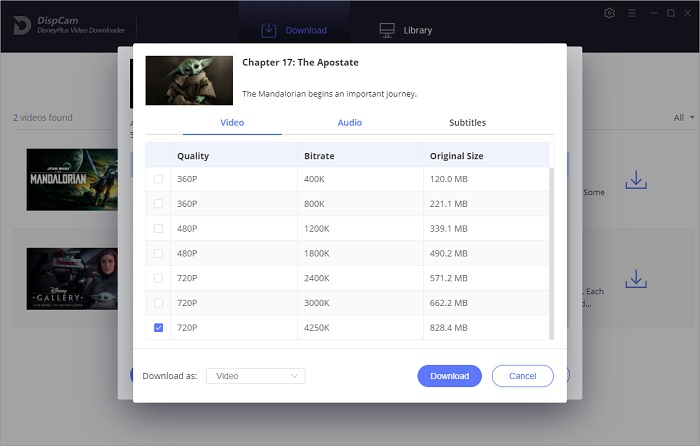Click the 2 videos found label
This screenshot has width=700, height=446.
tap(42, 117)
